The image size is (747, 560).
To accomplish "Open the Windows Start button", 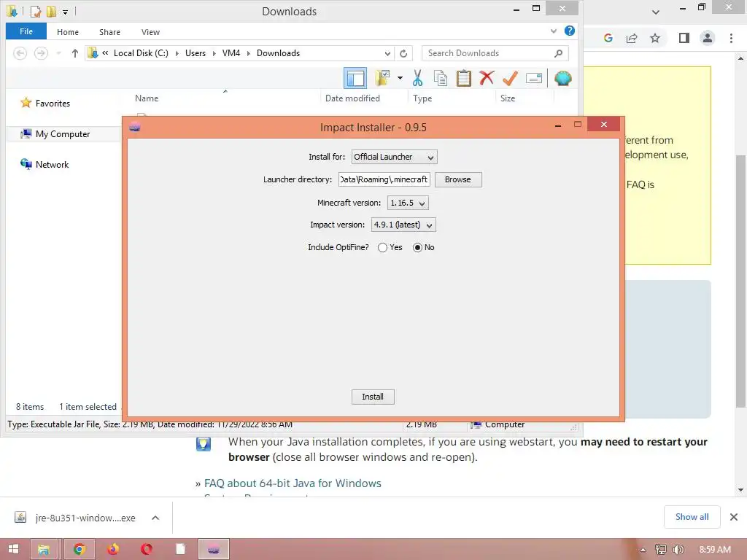I will pyautogui.click(x=13, y=549).
